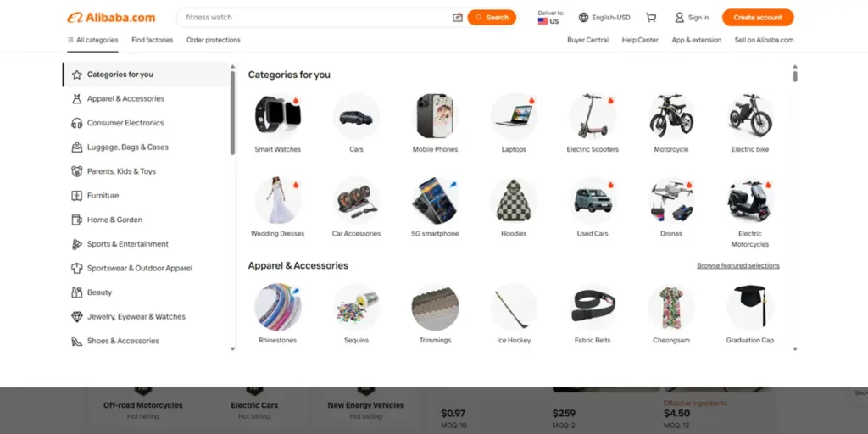This screenshot has width=868, height=434.
Task: Click the fitness watch search field
Action: click(x=315, y=18)
